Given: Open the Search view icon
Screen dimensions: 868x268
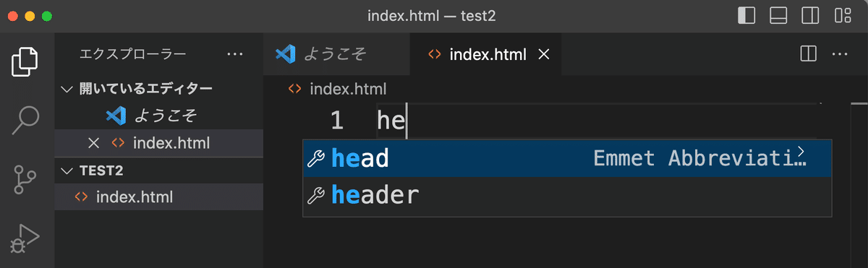Looking at the screenshot, I should (x=26, y=120).
